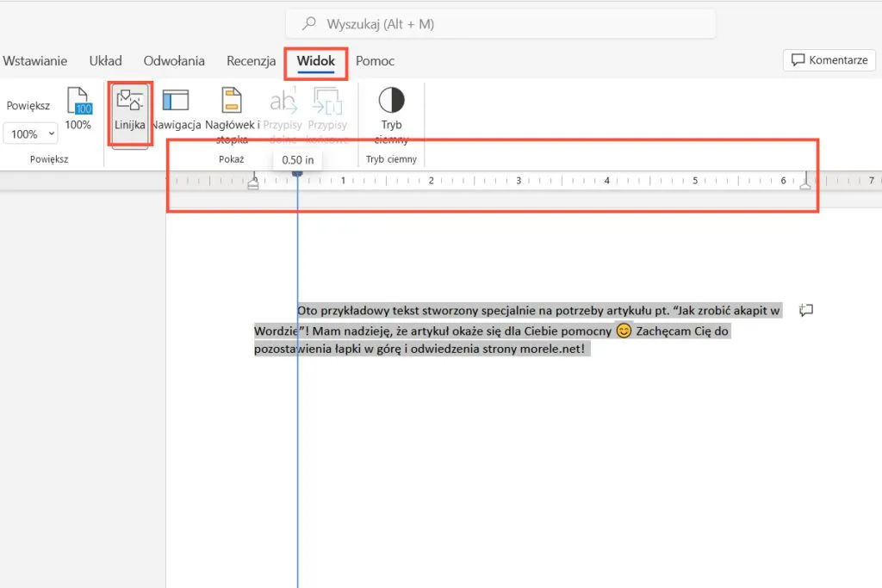
Task: Open the Wstawianie ribbon tab
Action: tap(35, 61)
